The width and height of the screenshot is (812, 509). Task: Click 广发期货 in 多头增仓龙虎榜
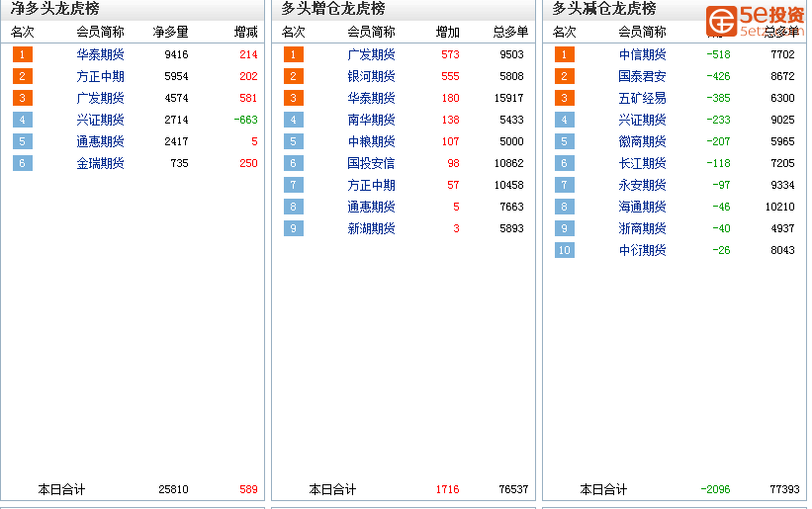click(371, 54)
